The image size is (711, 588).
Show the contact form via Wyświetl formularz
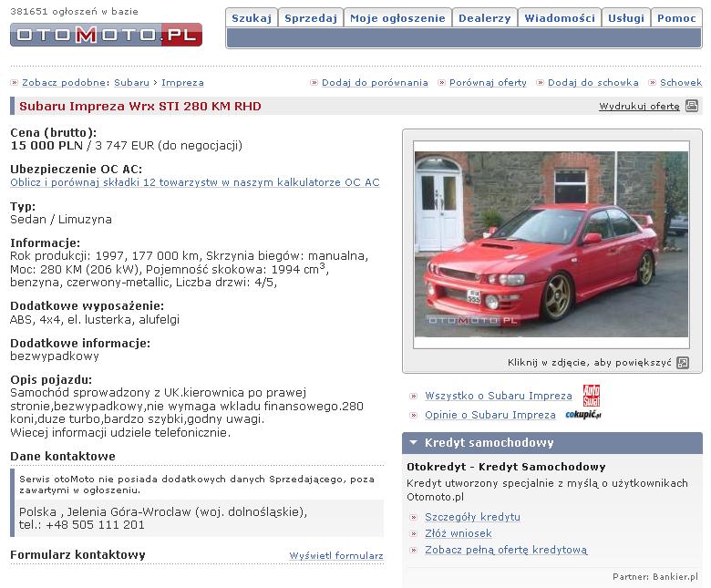coord(335,555)
